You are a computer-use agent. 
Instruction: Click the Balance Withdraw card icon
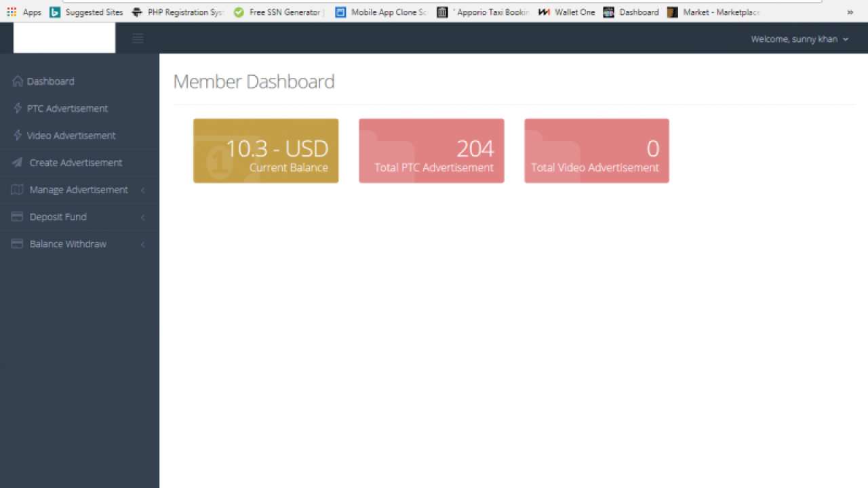coord(17,244)
